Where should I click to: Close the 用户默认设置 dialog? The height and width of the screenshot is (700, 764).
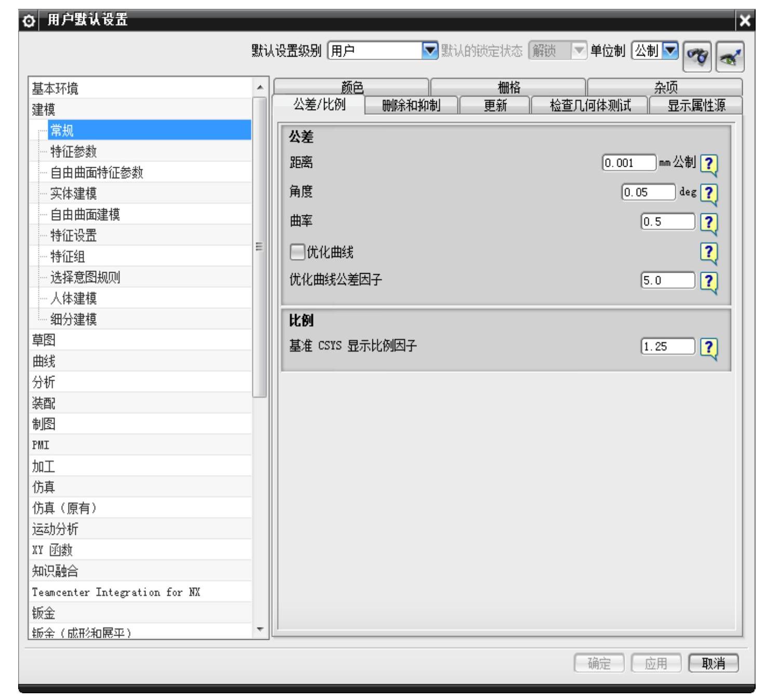[746, 21]
